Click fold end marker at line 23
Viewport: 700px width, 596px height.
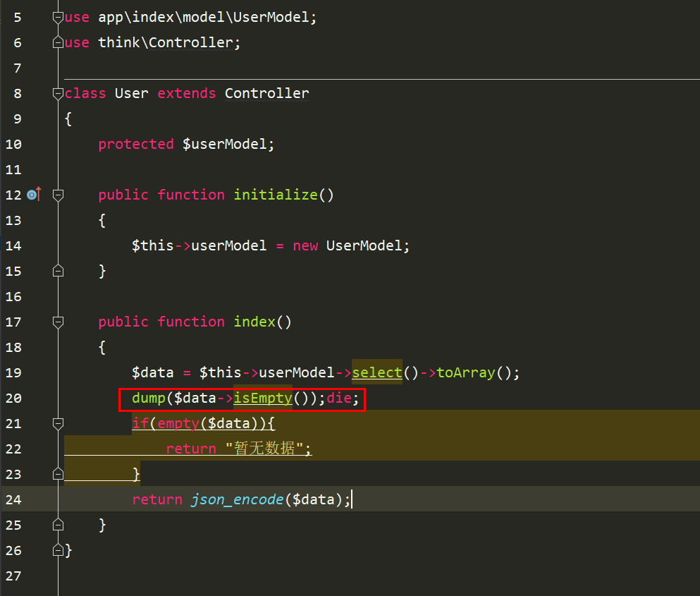[x=58, y=474]
